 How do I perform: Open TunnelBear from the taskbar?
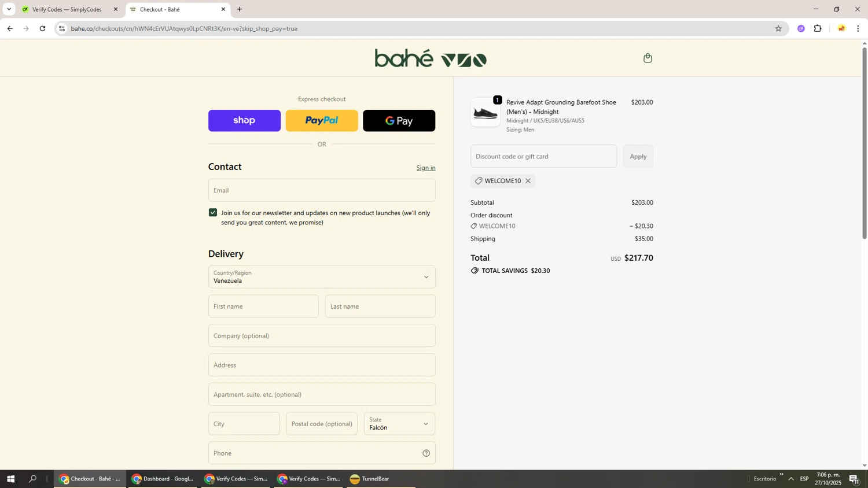coord(381,479)
